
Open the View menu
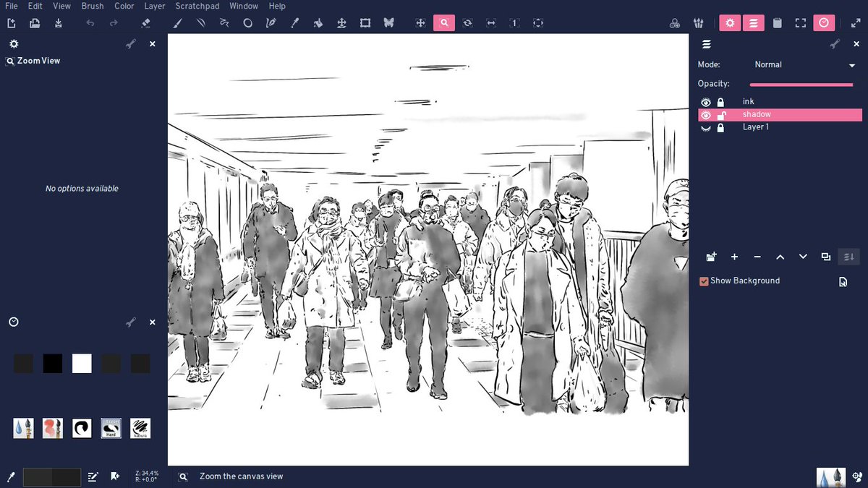tap(61, 6)
